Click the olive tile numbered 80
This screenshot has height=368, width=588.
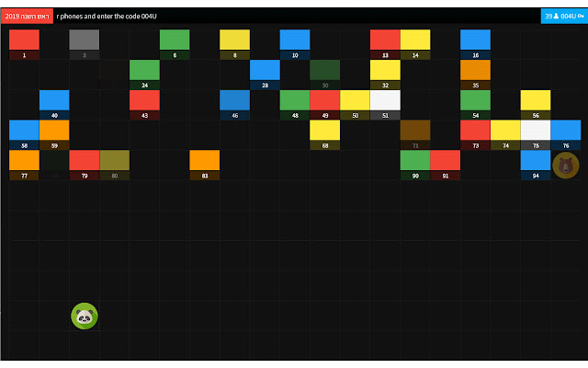pyautogui.click(x=115, y=165)
